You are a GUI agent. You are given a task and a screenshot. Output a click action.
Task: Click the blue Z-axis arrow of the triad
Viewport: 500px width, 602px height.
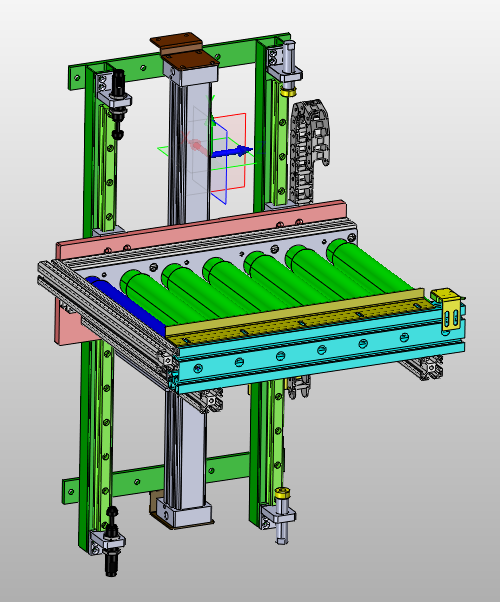click(x=232, y=152)
